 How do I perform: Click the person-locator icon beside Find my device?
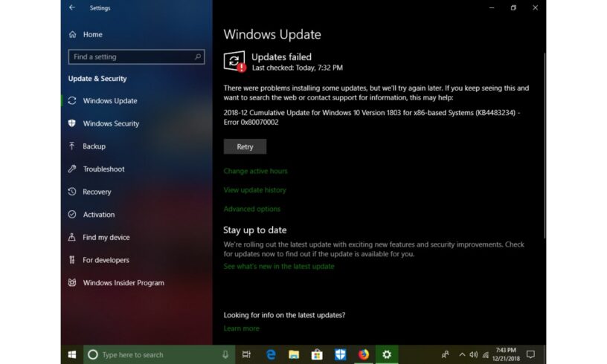click(72, 237)
